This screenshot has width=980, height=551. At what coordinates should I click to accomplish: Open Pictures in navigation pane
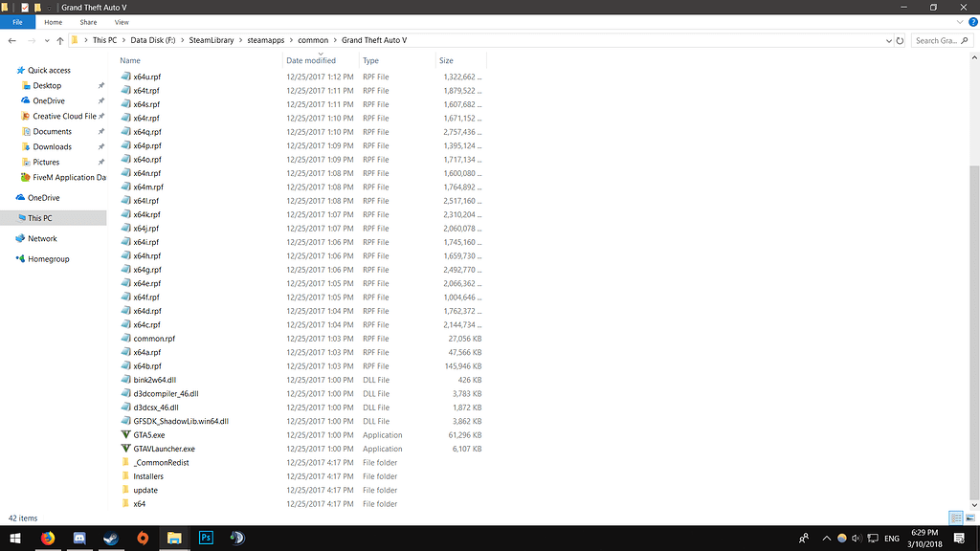coord(46,163)
